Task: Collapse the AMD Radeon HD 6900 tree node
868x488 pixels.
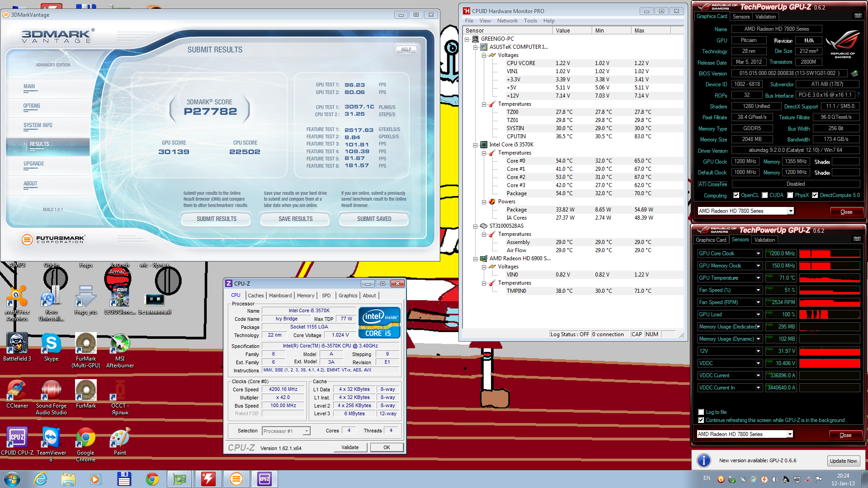Action: pos(475,259)
